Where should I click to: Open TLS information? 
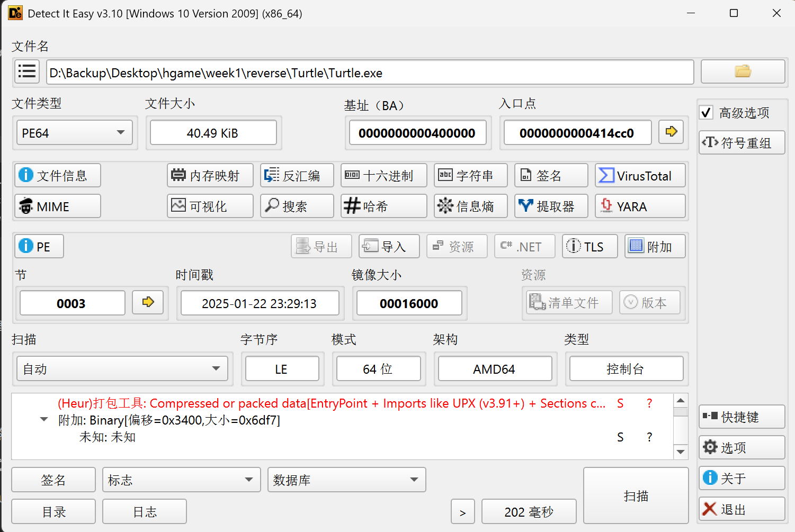pos(590,246)
